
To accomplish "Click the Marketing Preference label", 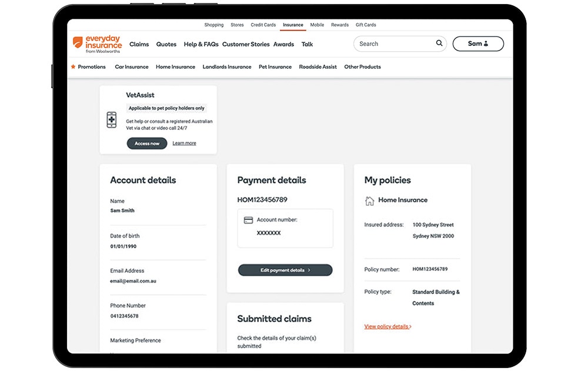I will [x=135, y=340].
